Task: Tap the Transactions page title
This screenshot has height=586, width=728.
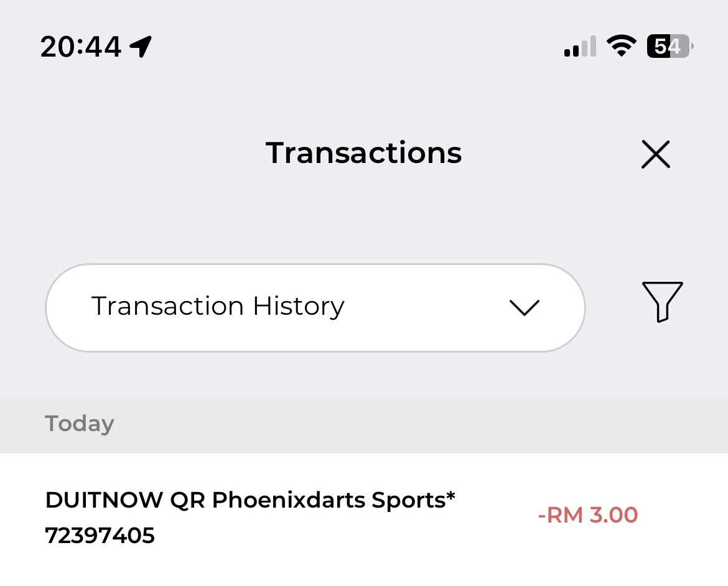Action: pyautogui.click(x=363, y=153)
